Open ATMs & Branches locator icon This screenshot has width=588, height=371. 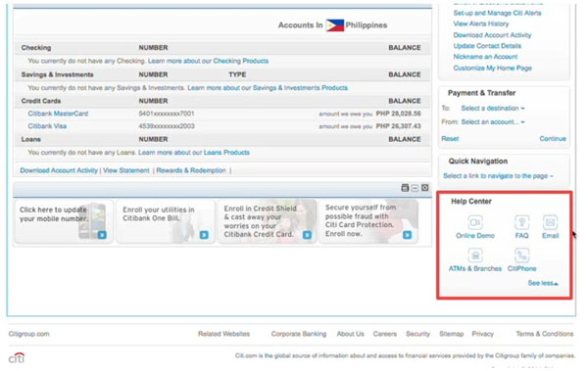point(475,255)
